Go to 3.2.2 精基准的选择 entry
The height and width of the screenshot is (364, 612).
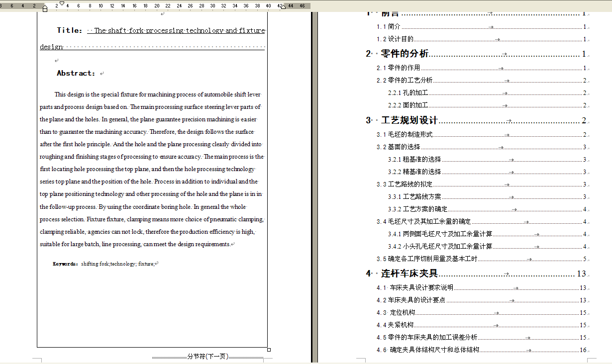coord(488,172)
